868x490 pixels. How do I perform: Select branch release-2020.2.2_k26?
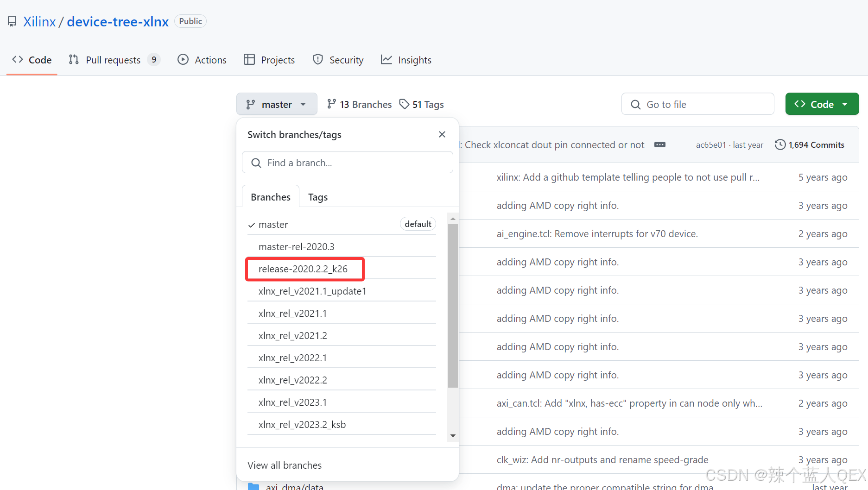342,269
